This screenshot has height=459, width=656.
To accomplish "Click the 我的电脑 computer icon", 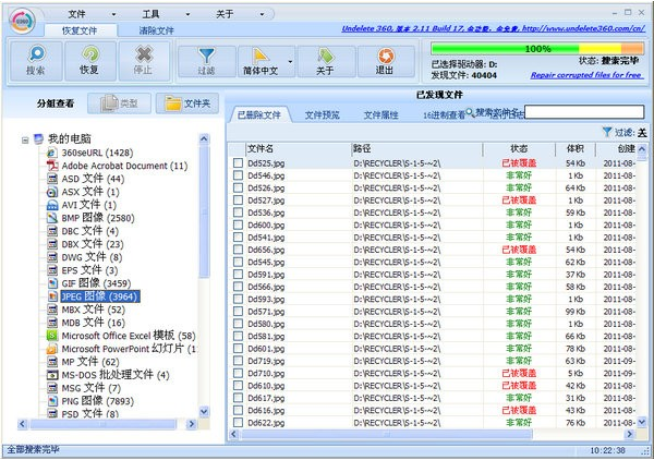I will [39, 138].
